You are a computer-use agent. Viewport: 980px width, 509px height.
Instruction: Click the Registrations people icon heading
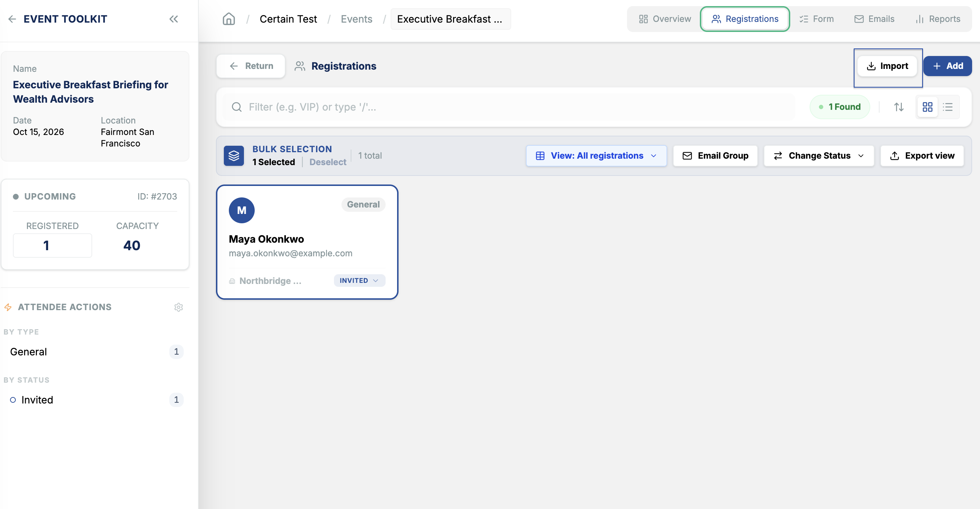[x=300, y=66]
